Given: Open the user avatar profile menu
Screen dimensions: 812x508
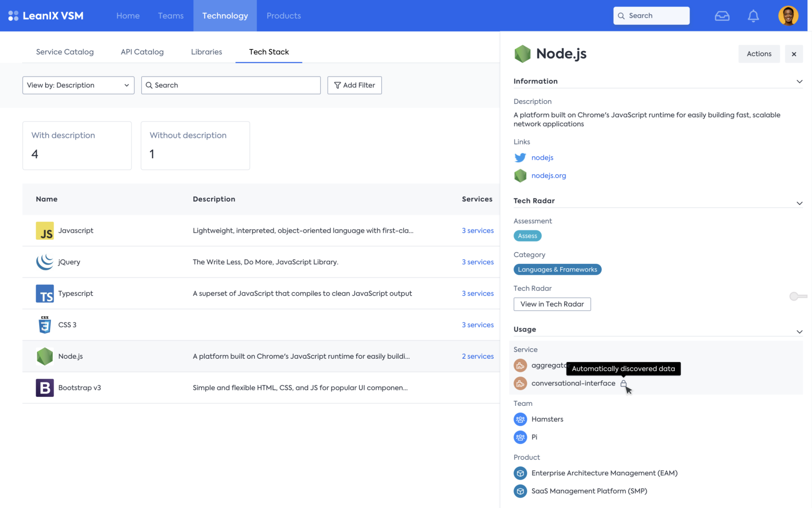Looking at the screenshot, I should pyautogui.click(x=788, y=16).
